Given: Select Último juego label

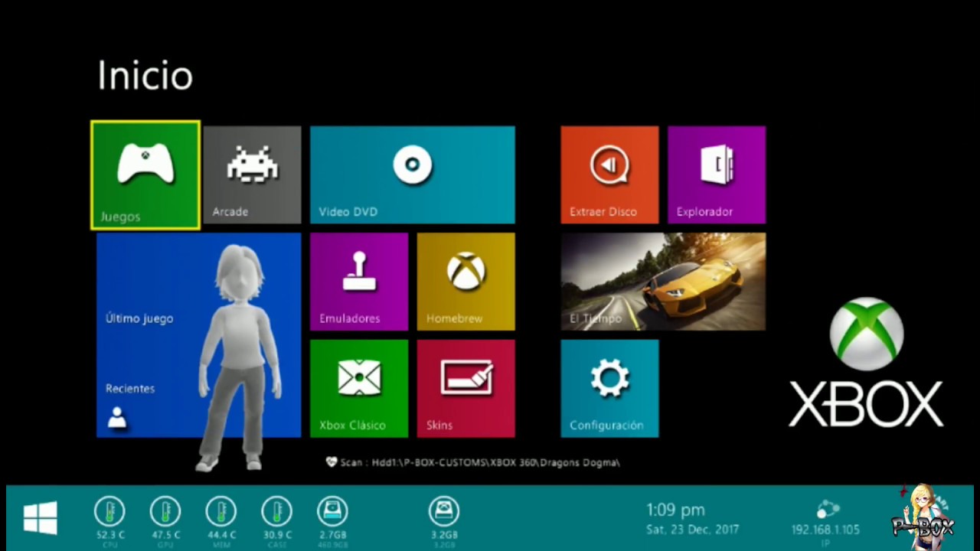Looking at the screenshot, I should (139, 318).
